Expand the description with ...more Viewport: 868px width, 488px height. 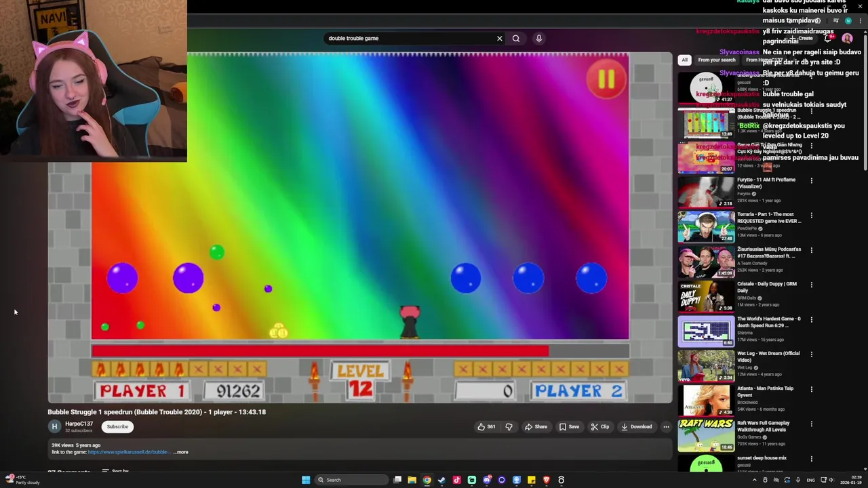pyautogui.click(x=181, y=452)
